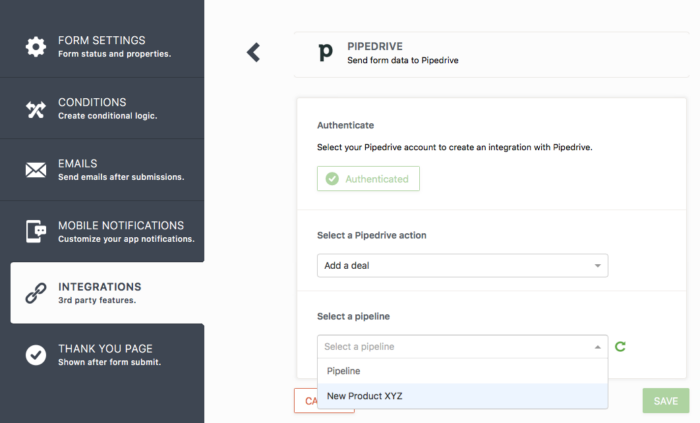Open the Add a deal action dropdown
The height and width of the screenshot is (423, 700).
462,266
